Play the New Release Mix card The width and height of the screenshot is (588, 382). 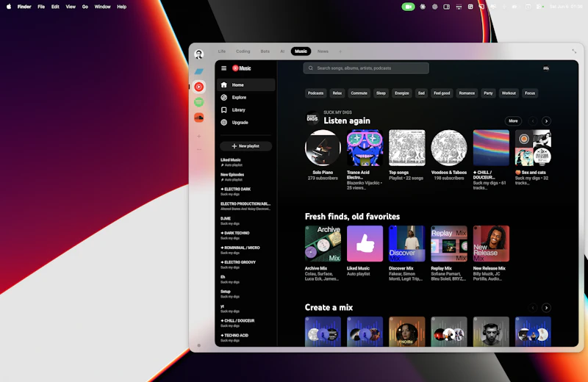491,243
